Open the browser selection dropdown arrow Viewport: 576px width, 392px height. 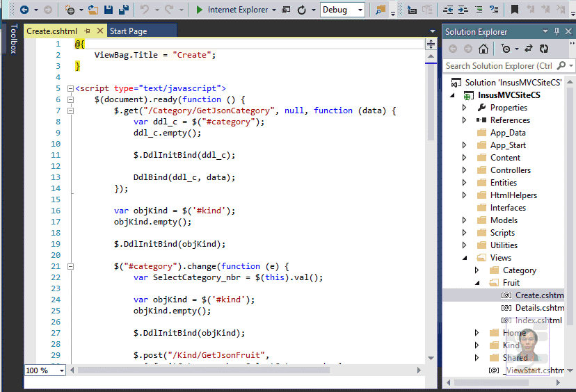pyautogui.click(x=274, y=10)
